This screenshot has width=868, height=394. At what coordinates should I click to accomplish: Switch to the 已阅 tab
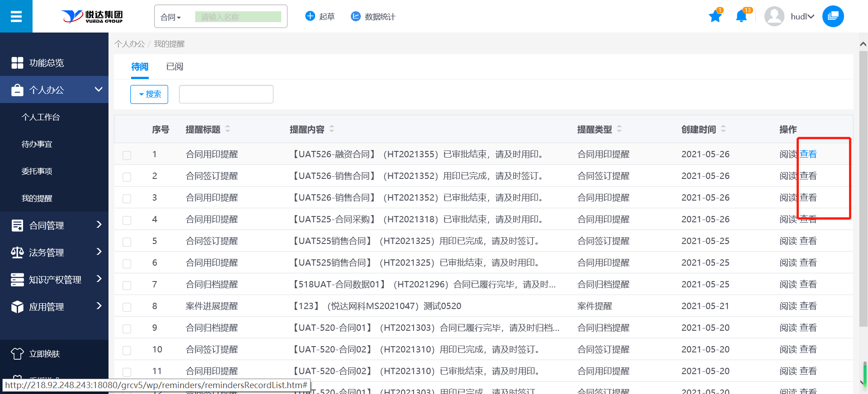[175, 67]
